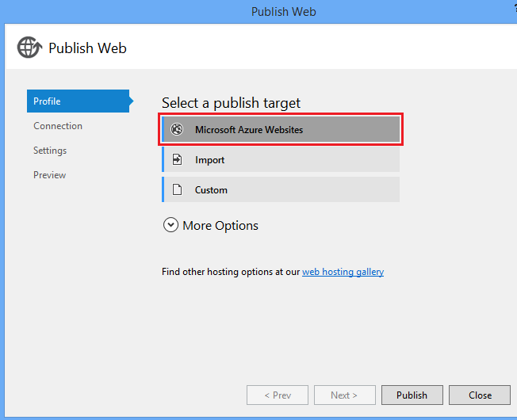Click the Next > button
517x420 pixels.
point(344,395)
